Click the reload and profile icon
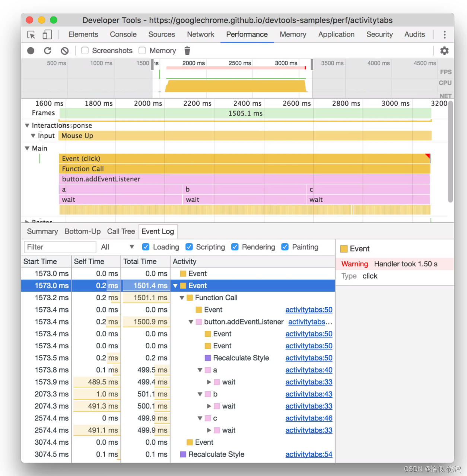This screenshot has width=467, height=476. 48,51
